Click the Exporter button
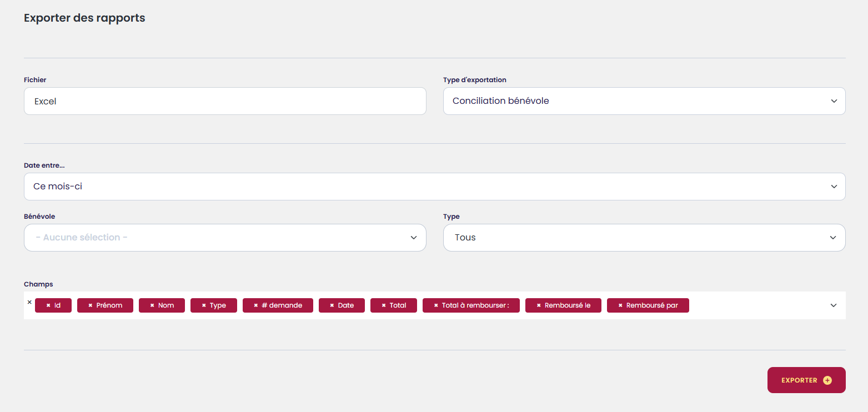Screen dimensions: 868x412 (x=799, y=380)
